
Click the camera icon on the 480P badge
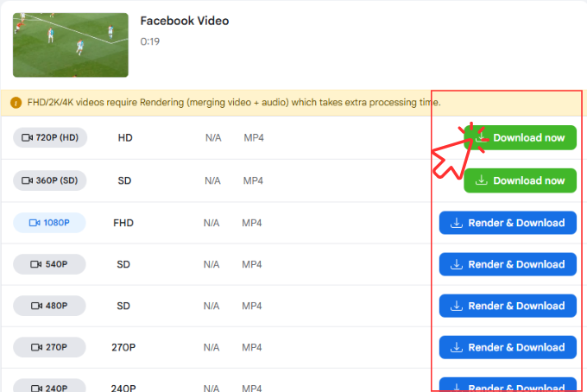pyautogui.click(x=36, y=306)
